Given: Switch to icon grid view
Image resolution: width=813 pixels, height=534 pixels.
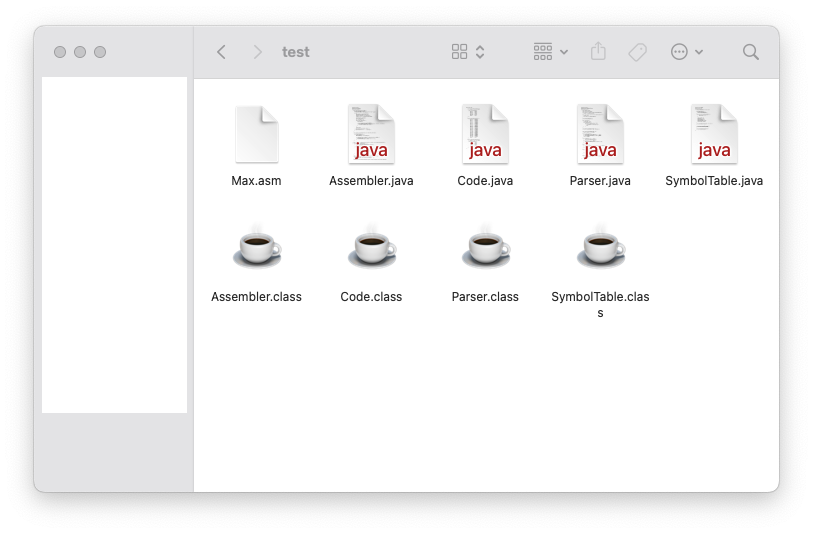Looking at the screenshot, I should [459, 52].
